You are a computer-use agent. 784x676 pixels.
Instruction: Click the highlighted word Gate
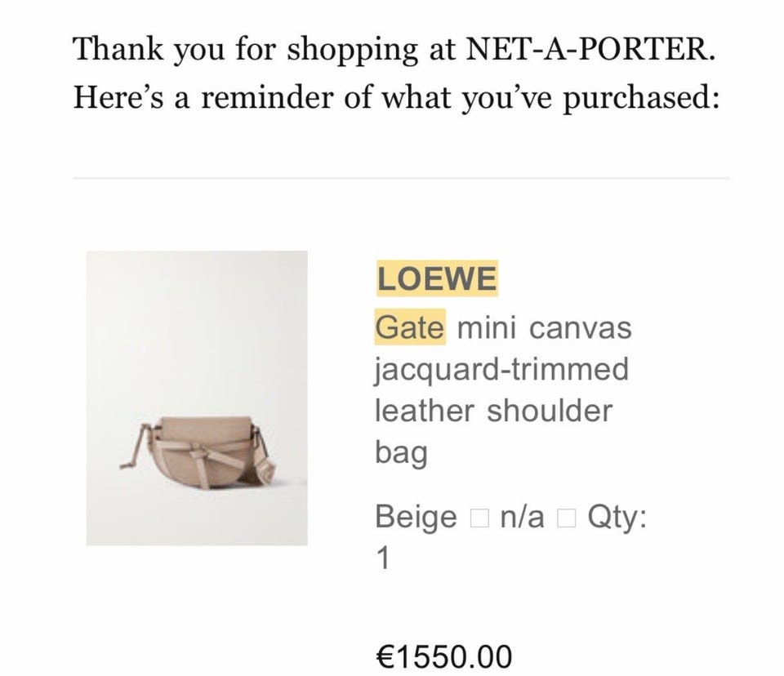[x=410, y=328]
